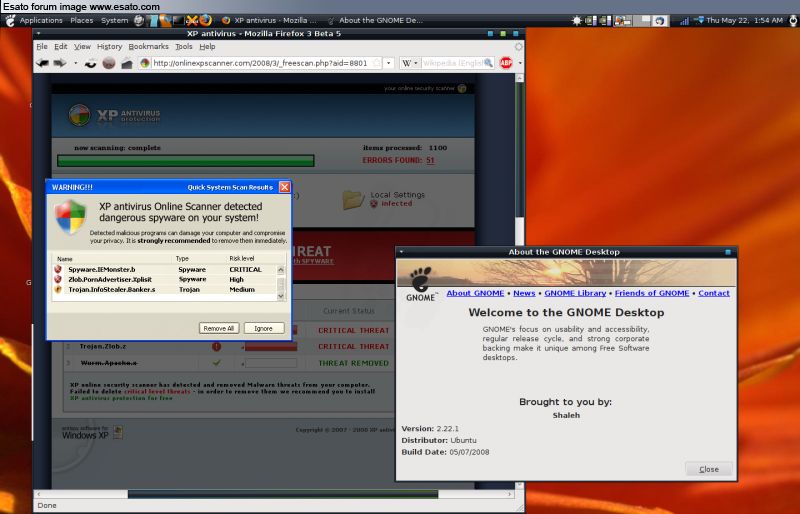Click the Back arrow in the Firefox toolbar
The width and height of the screenshot is (800, 514).
[42, 63]
